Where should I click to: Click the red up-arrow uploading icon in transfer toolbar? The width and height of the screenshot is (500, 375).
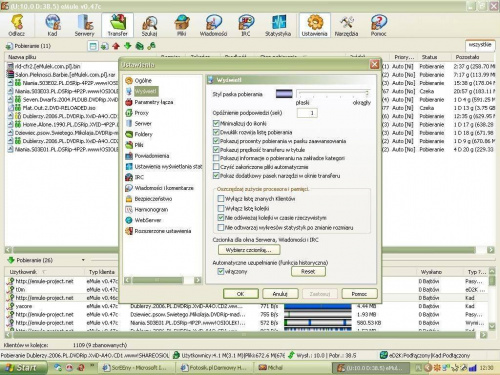pos(116,46)
